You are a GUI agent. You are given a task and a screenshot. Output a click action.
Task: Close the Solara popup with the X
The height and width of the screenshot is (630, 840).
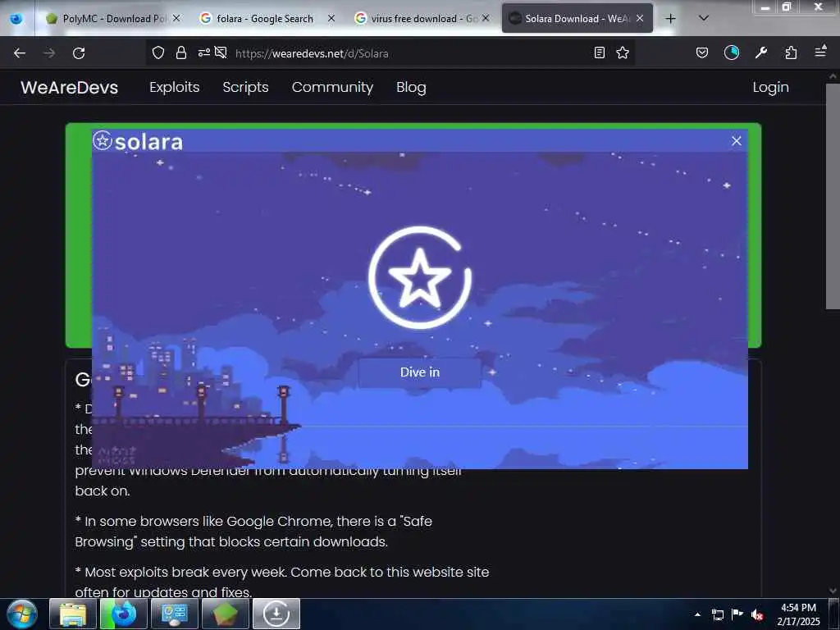click(x=737, y=141)
